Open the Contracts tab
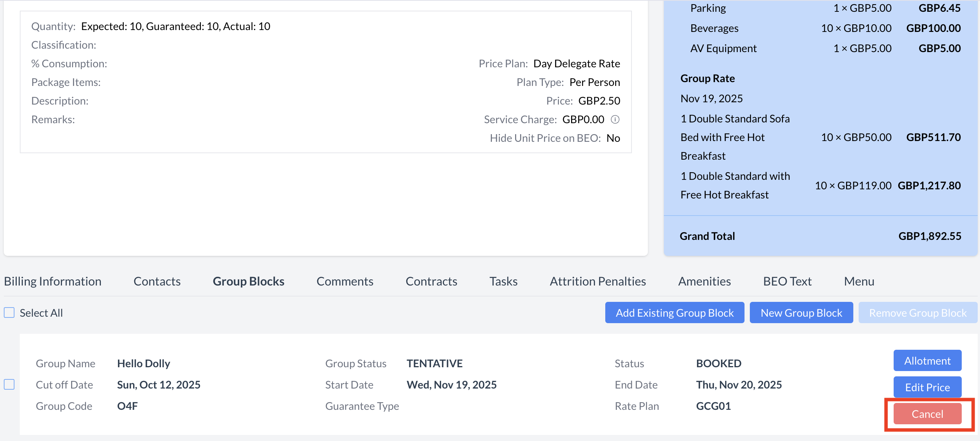This screenshot has width=980, height=441. 431,281
